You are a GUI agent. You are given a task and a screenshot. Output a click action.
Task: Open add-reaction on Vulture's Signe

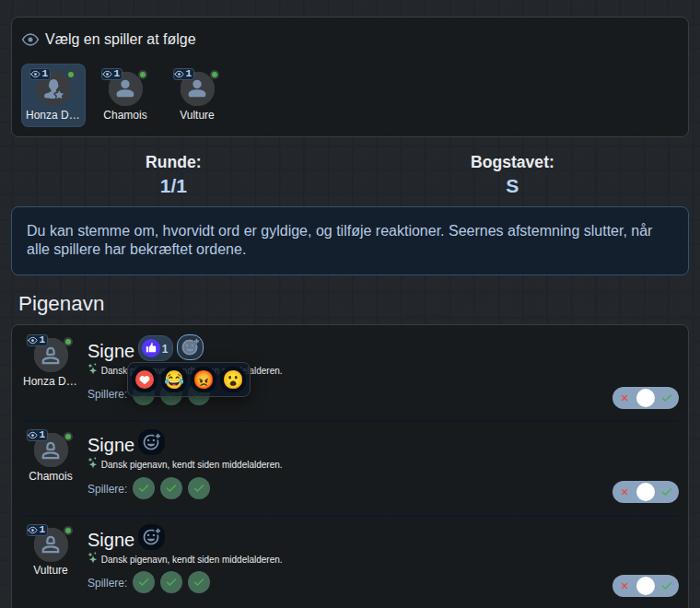[x=151, y=537]
